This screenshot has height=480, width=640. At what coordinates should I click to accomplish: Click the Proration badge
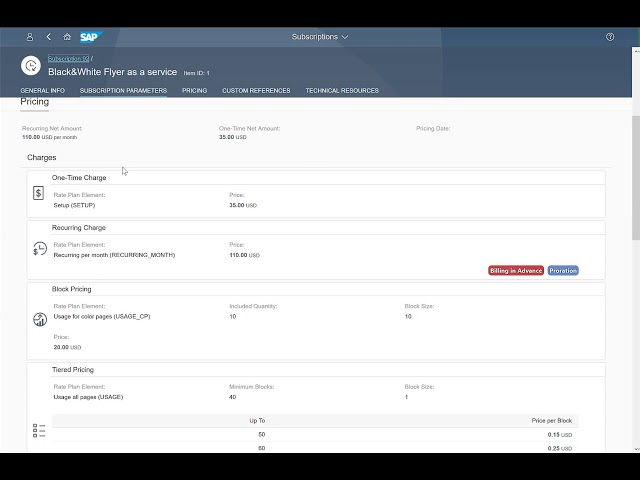coord(563,271)
